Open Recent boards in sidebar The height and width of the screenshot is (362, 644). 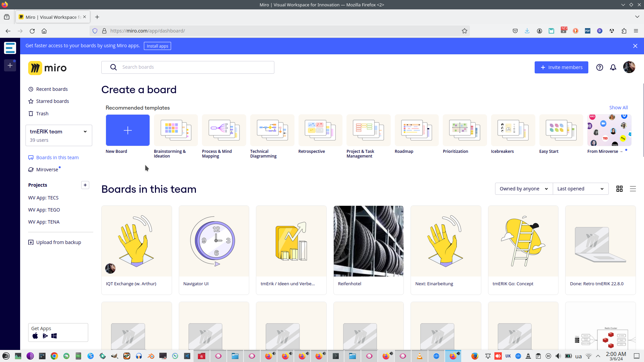pos(52,89)
